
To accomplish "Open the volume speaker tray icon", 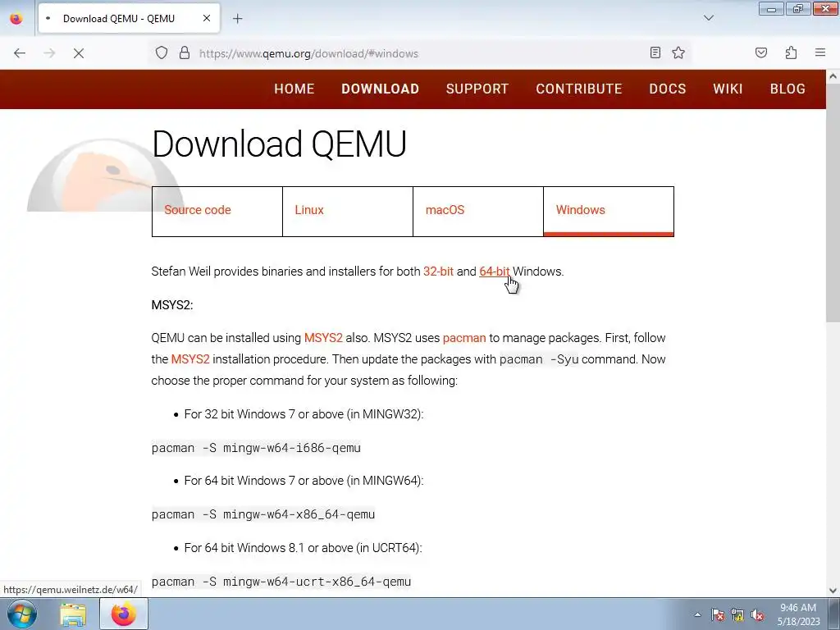I will (757, 615).
